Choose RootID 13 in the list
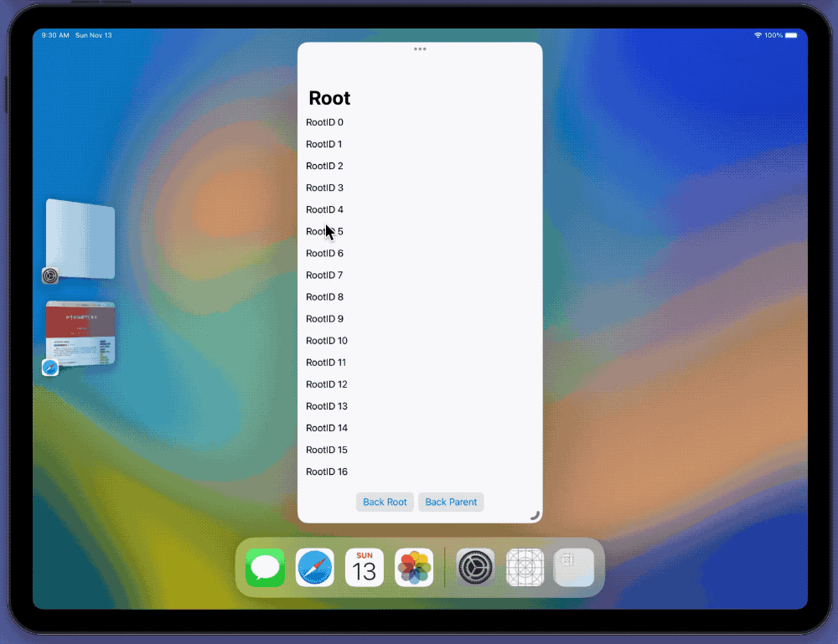The image size is (838, 644). (x=420, y=406)
